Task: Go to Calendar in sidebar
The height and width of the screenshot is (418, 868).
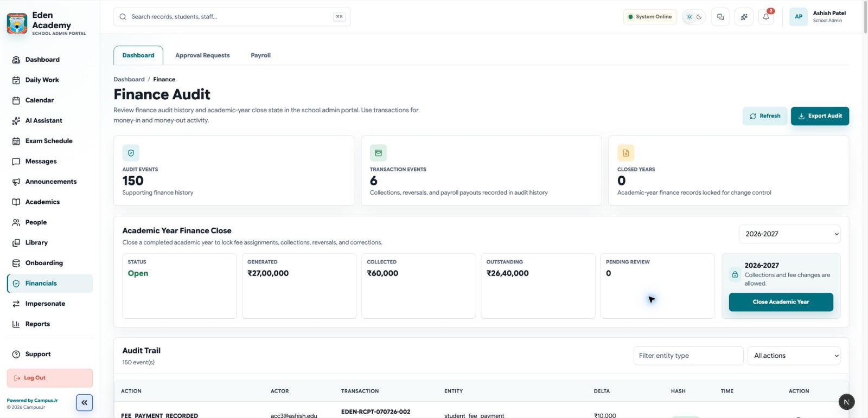Action: coord(49,100)
